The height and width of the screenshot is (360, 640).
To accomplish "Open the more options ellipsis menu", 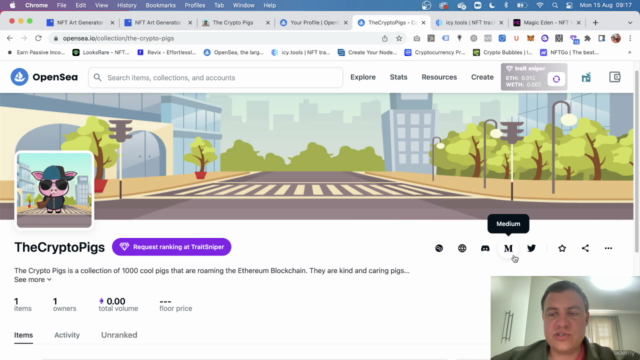I will 608,248.
